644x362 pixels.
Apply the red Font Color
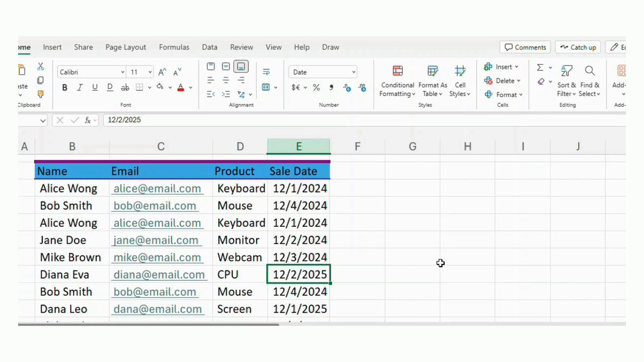(181, 87)
